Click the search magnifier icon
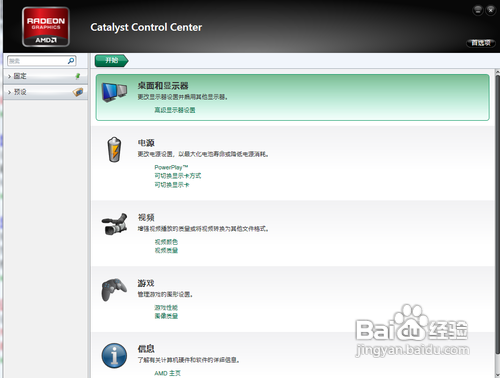Viewport: 500px width, 378px height. click(71, 61)
